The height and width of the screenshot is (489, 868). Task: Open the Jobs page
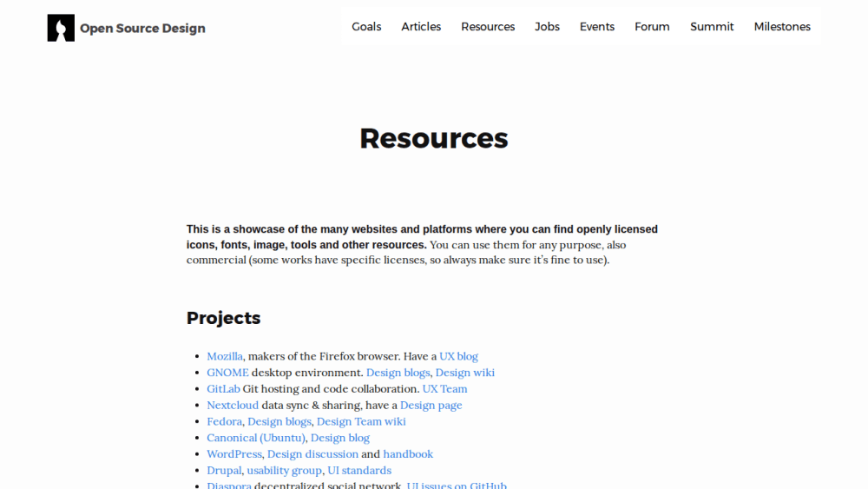point(547,27)
